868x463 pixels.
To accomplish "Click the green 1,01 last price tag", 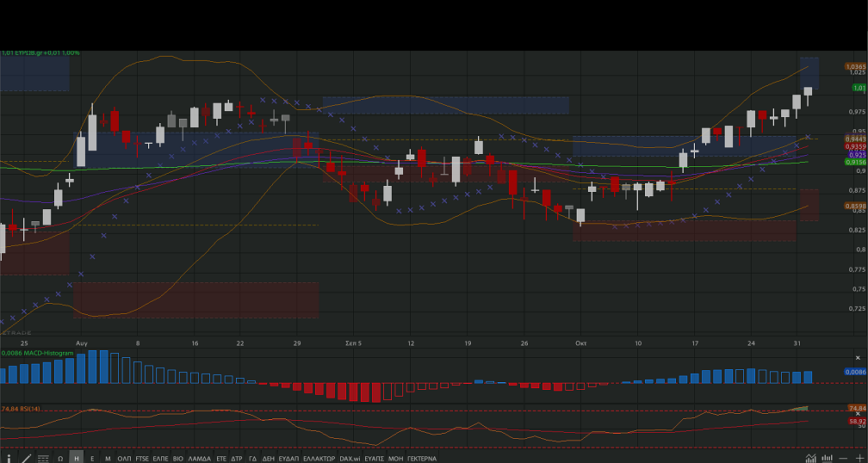I will [859, 88].
